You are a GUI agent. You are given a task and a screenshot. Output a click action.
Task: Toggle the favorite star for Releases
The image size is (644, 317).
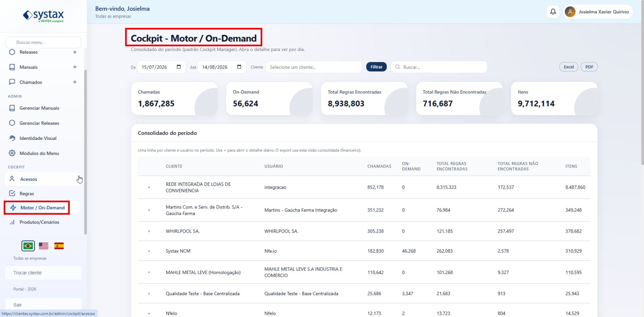75,52
